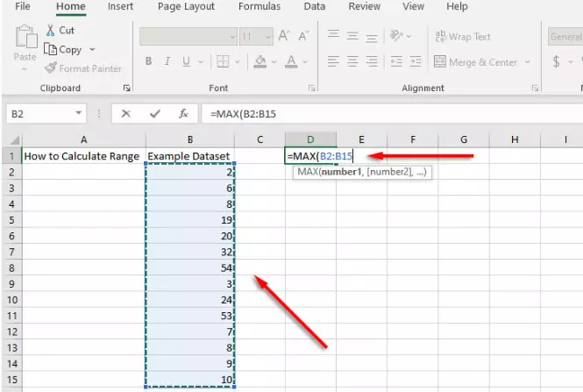Open Alignment settings dialog launcher

pyautogui.click(x=535, y=89)
